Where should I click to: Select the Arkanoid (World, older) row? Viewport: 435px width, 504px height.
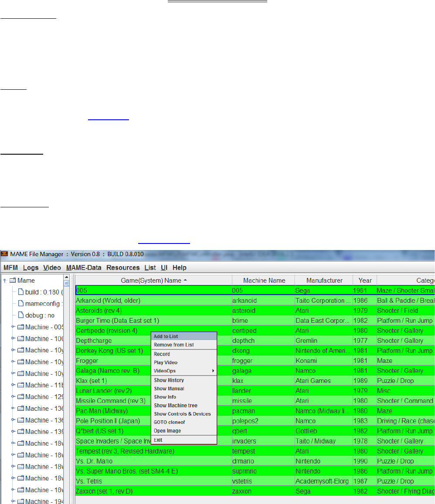click(255, 301)
